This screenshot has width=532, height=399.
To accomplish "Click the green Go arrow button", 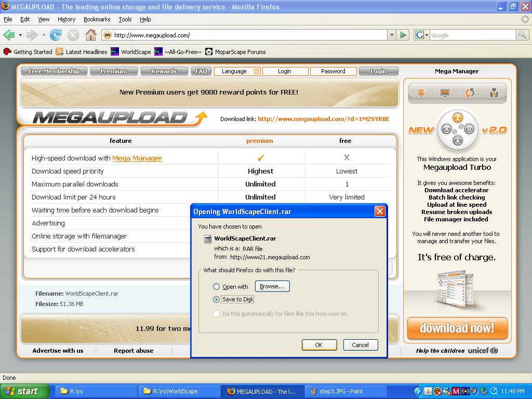I will point(403,35).
